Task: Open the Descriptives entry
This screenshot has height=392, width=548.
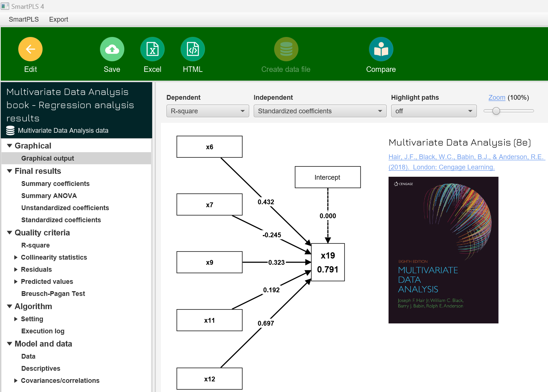Action: coord(41,369)
